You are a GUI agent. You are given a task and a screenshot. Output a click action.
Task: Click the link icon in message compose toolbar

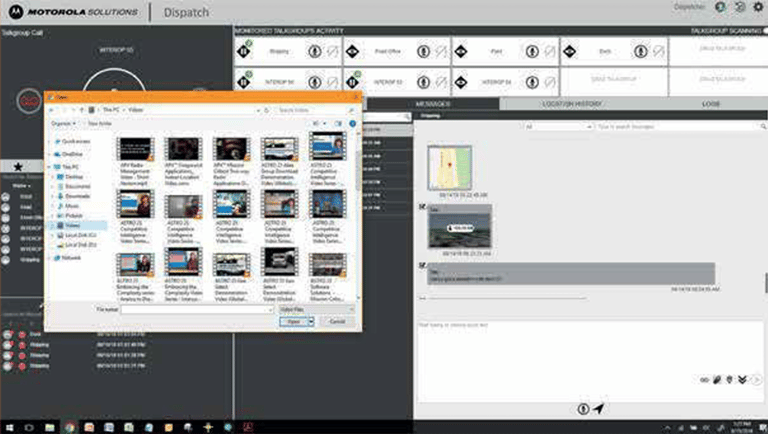tap(704, 380)
